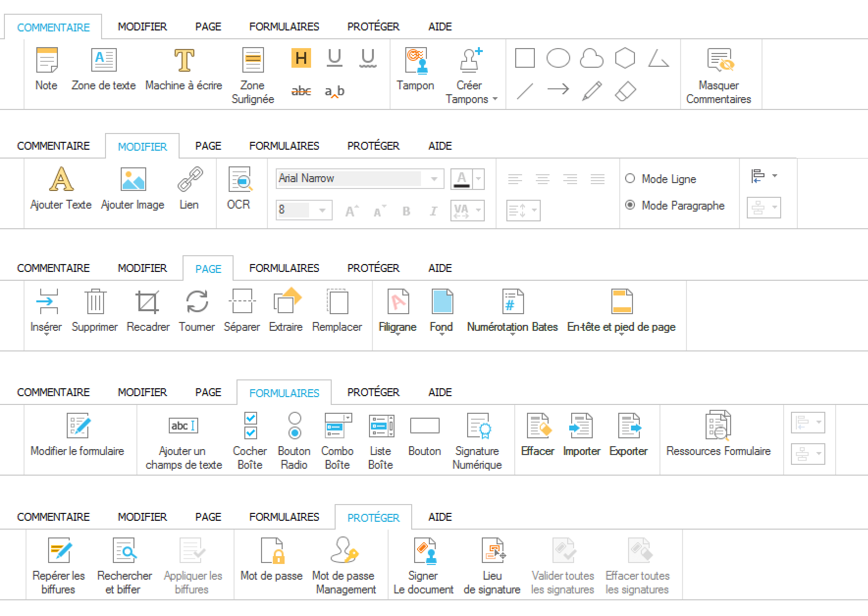Image resolution: width=868 pixels, height=616 pixels.
Task: Click Mot de passe Management
Action: point(345,566)
